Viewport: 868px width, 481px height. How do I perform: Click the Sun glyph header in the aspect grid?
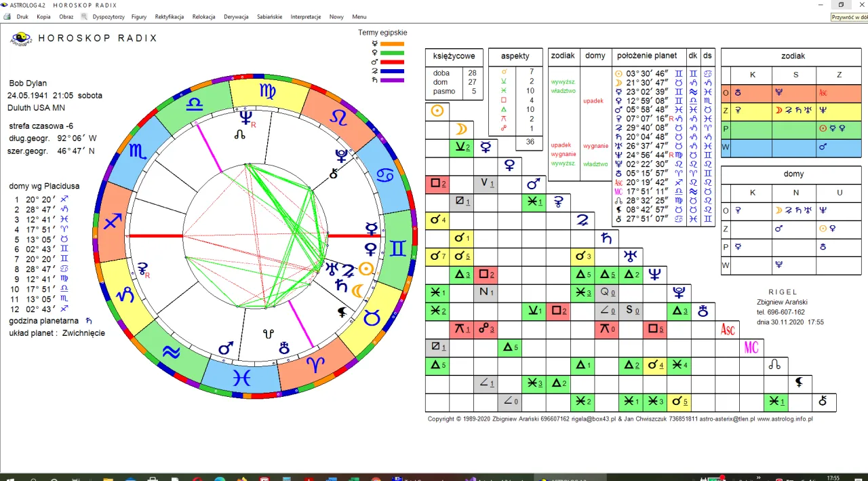[x=436, y=110]
